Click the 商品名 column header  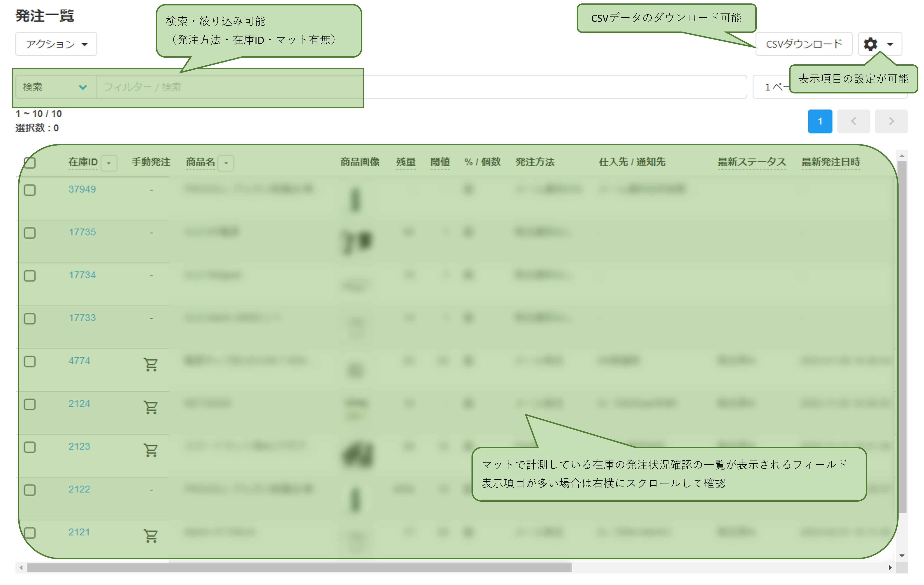point(200,162)
